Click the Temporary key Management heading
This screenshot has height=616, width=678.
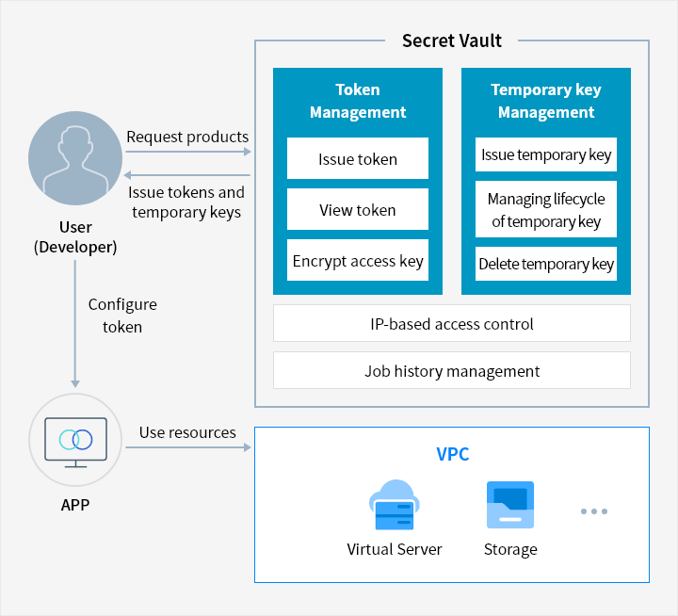pyautogui.click(x=546, y=101)
